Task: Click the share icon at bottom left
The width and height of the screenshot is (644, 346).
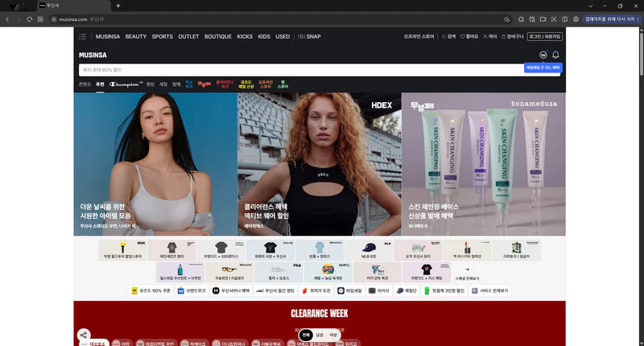Action: (x=84, y=335)
